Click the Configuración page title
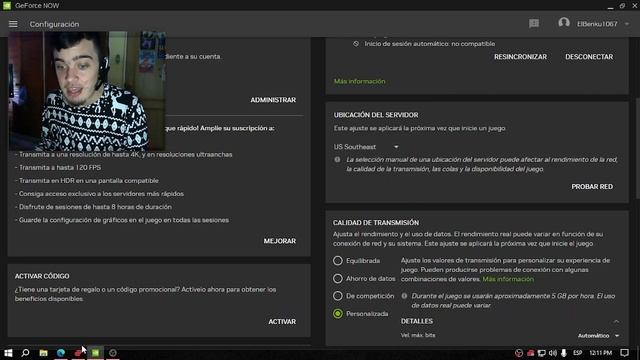This screenshot has height=360, width=640. coord(54,24)
